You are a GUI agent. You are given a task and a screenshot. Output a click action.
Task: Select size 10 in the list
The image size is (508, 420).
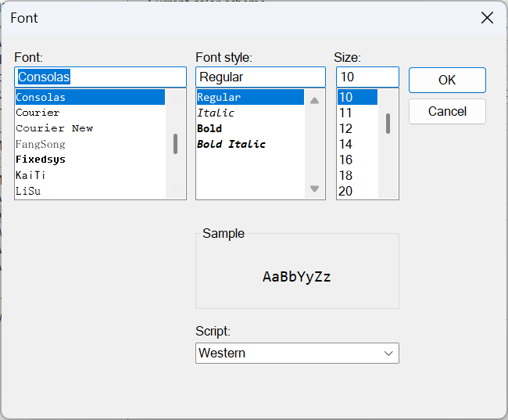click(357, 97)
